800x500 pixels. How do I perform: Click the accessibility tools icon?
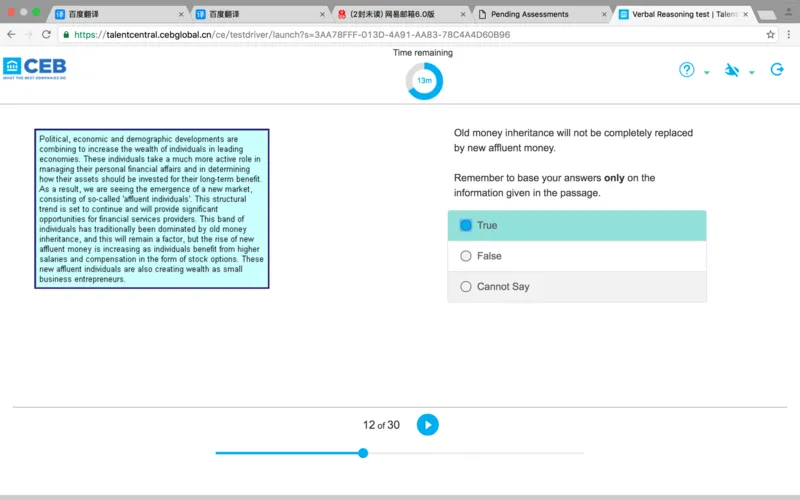[x=732, y=70]
